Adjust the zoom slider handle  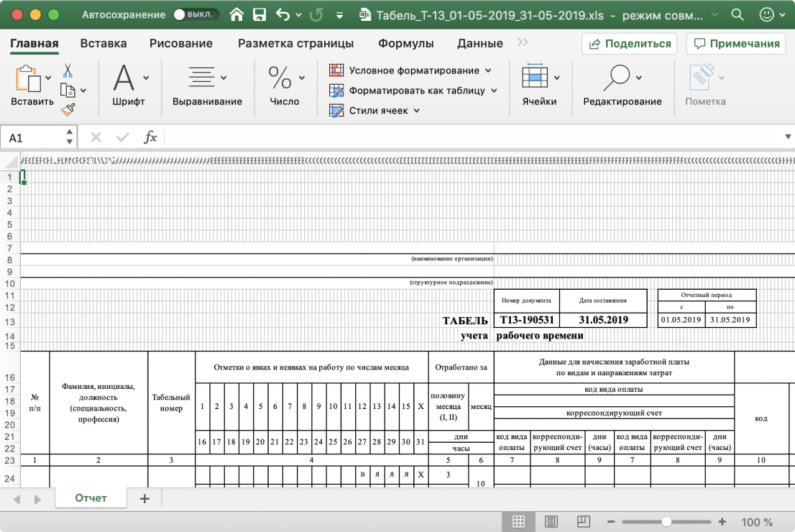[x=666, y=522]
